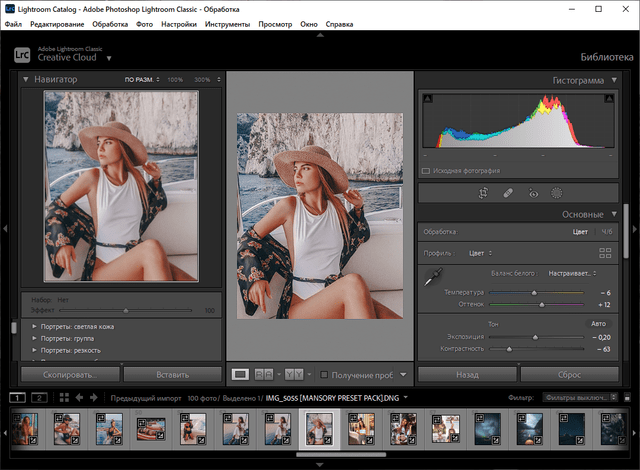Select the Healing brush tool
The image size is (640, 470).
tap(508, 192)
